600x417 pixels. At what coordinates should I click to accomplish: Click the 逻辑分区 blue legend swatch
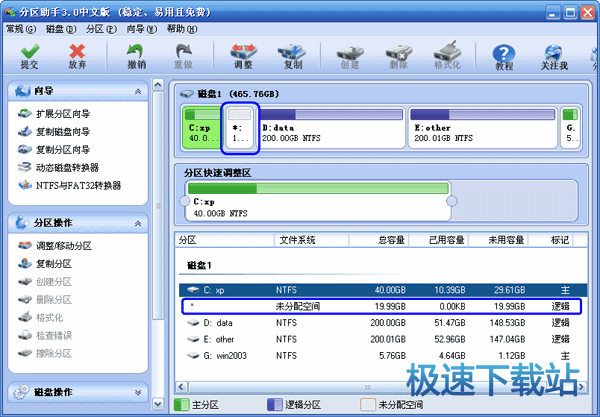274,404
